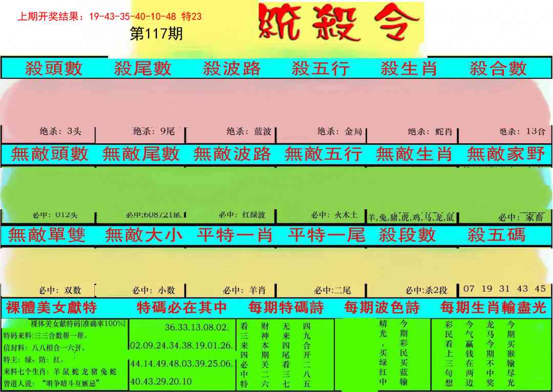Click the 每期波色詩 section heading
The width and height of the screenshot is (553, 392).
click(382, 308)
